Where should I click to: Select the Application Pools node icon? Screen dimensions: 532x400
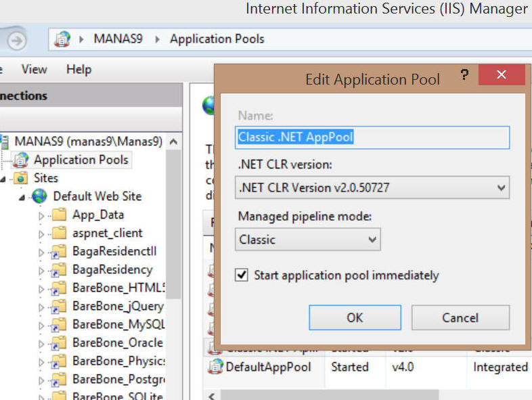21,160
